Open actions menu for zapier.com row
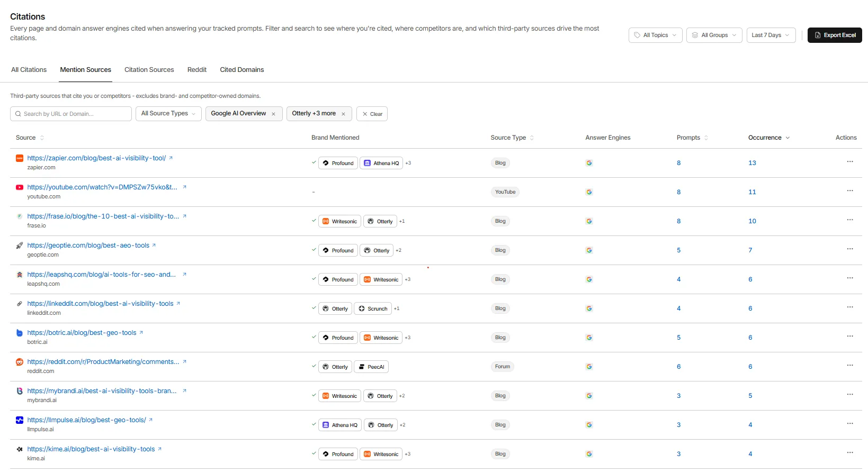 point(850,162)
